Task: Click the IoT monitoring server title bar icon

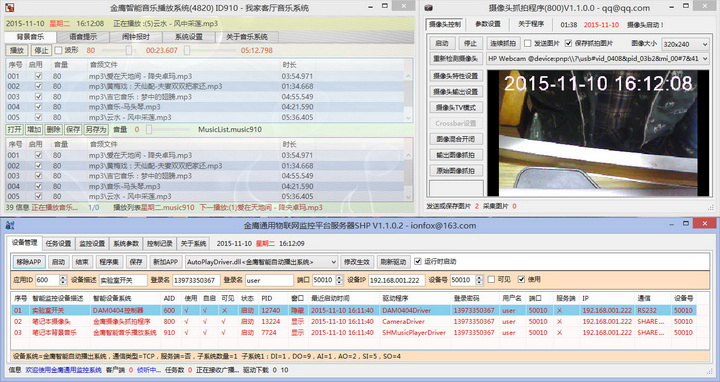Action: click(10, 225)
